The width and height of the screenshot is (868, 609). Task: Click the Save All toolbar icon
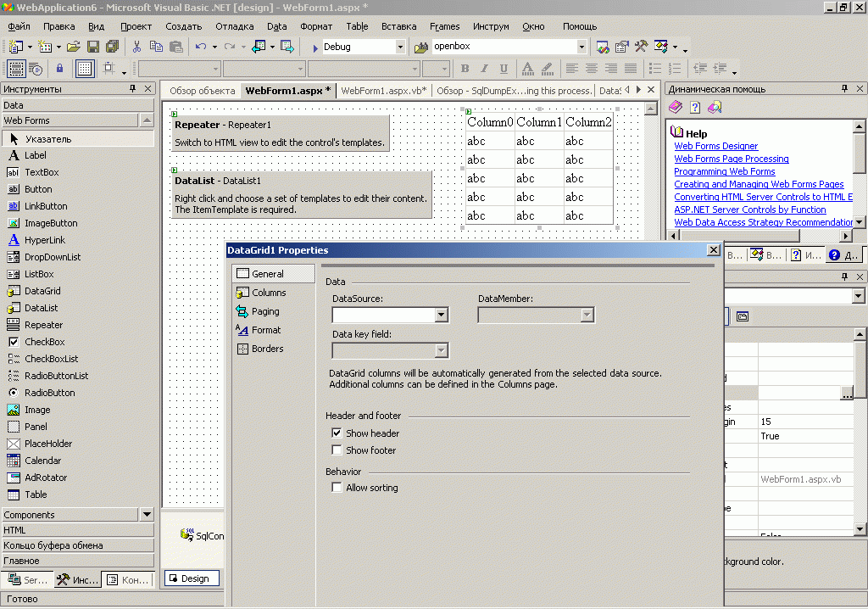click(113, 47)
